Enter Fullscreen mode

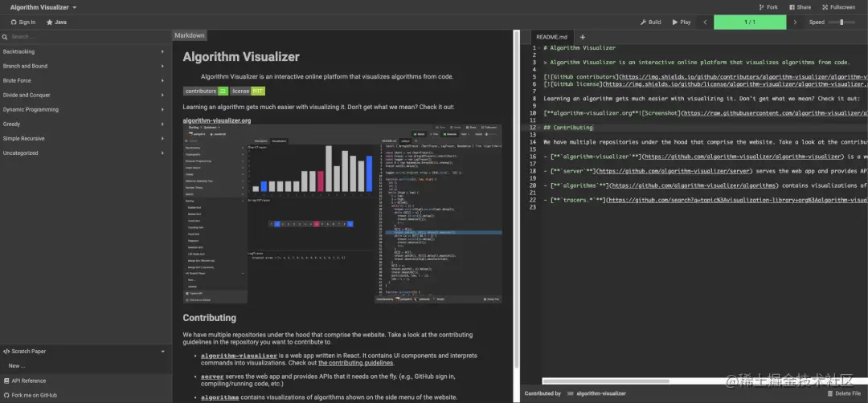838,7
